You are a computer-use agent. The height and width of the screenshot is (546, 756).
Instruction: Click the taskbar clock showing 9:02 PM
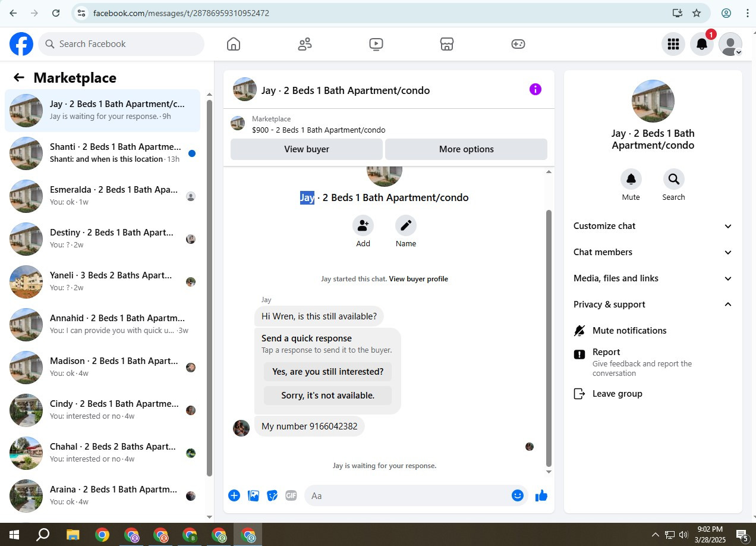coord(710,534)
